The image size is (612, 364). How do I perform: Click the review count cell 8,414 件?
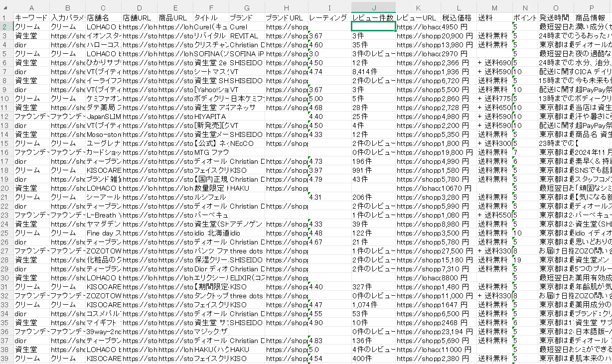tap(373, 72)
